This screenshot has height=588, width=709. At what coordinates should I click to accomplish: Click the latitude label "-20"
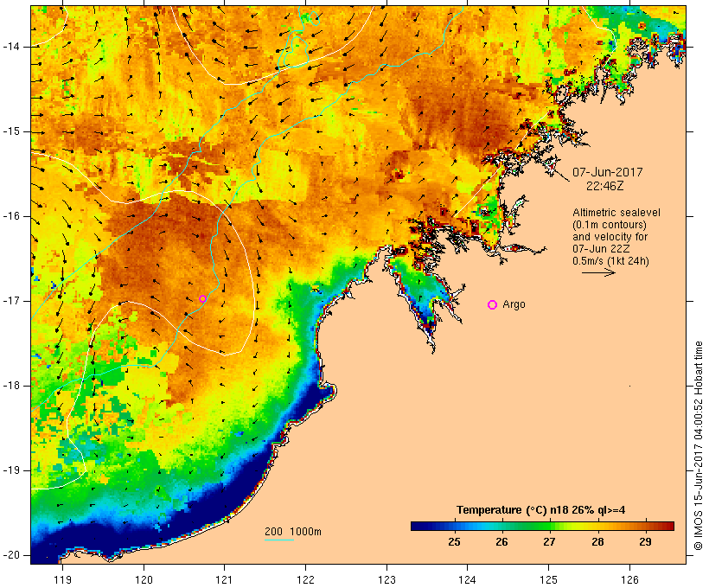[x=11, y=555]
